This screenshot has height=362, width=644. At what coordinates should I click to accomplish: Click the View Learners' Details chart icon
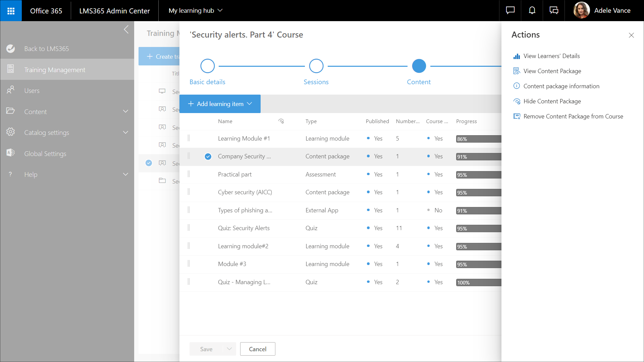pos(517,56)
